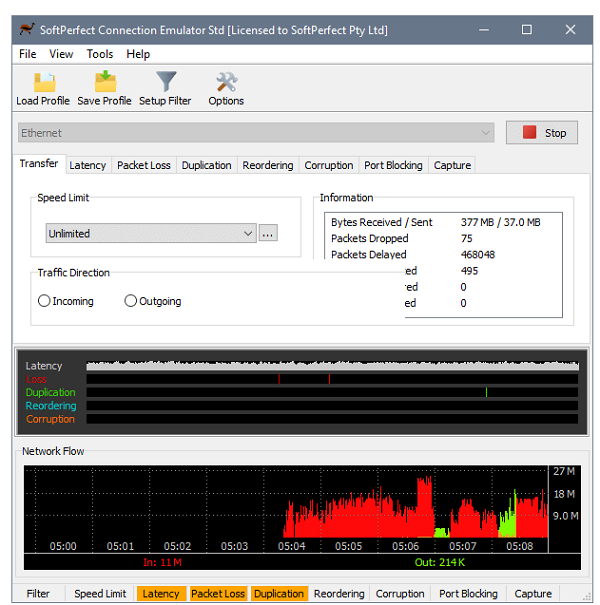This screenshot has width=600, height=605.
Task: Switch to the Corruption tab
Action: (329, 165)
